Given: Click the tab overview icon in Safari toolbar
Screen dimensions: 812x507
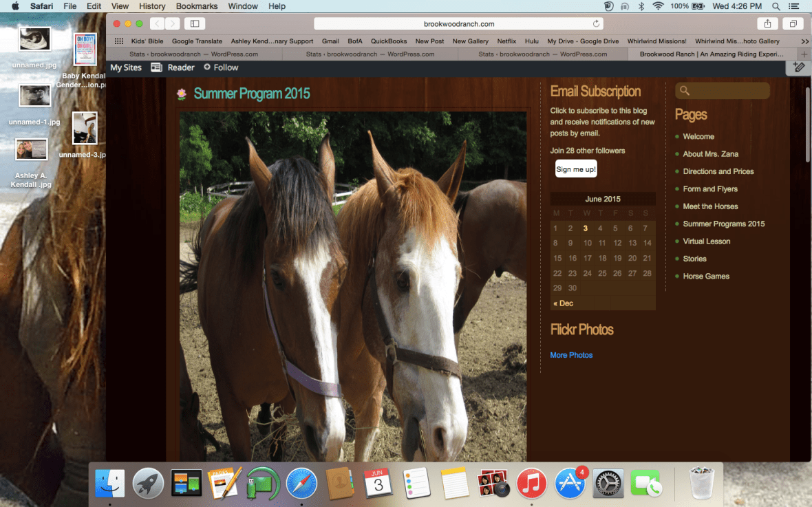Looking at the screenshot, I should click(x=794, y=23).
